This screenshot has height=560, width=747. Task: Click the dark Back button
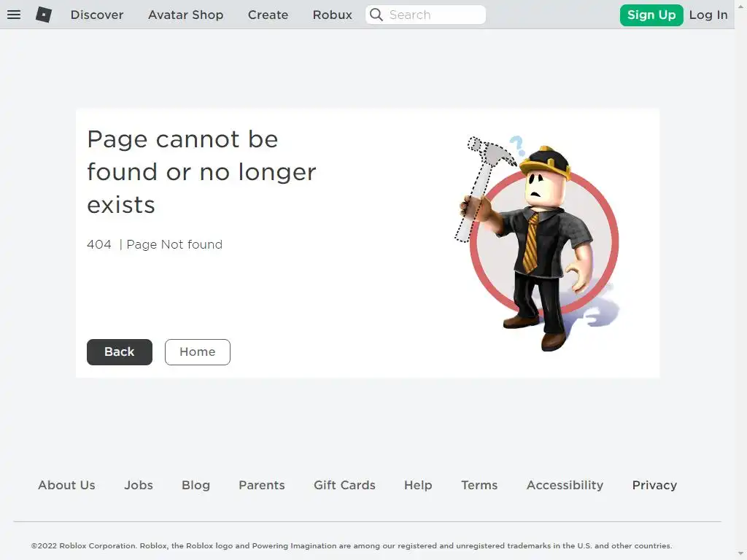120,352
